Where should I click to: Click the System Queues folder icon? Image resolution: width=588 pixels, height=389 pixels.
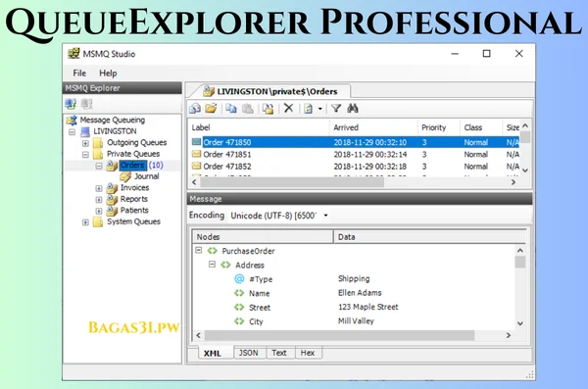[98, 221]
